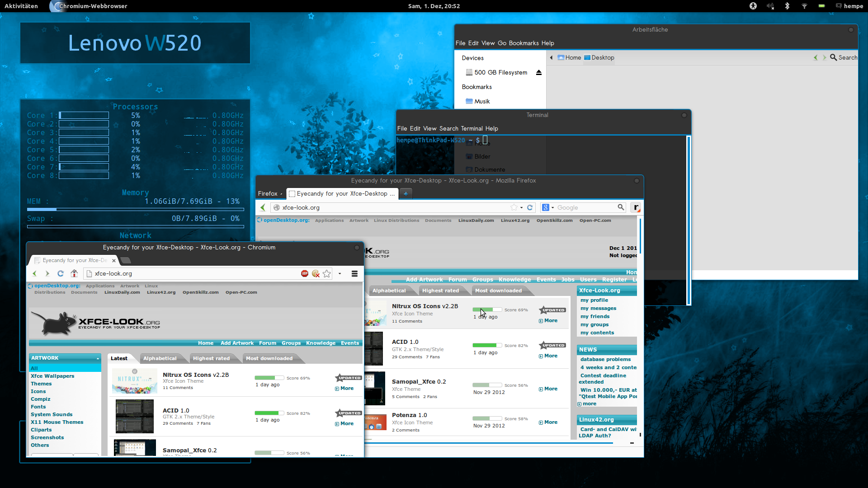Screen dimensions: 868x488
Task: Reload the page in Firefox
Action: tap(530, 207)
